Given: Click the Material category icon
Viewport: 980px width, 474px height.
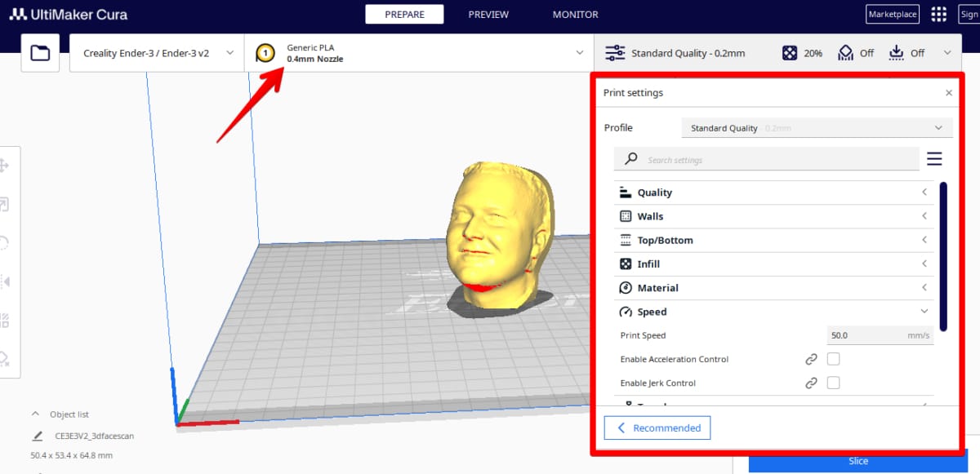Looking at the screenshot, I should point(626,287).
